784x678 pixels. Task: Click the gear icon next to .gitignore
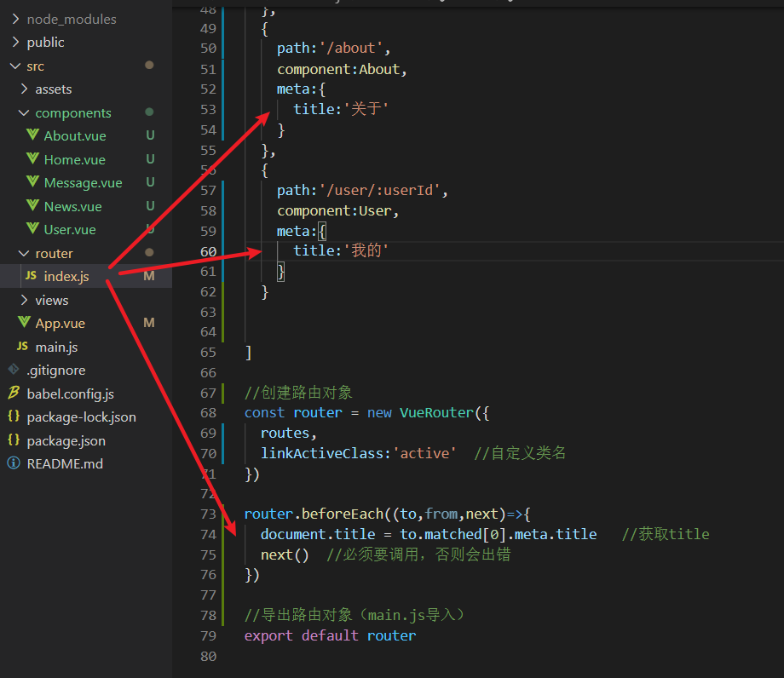coord(13,370)
